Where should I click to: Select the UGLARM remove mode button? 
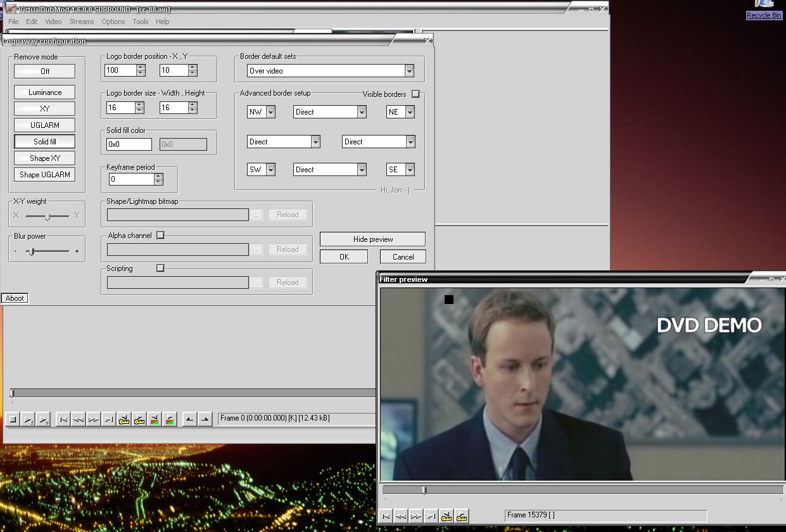tap(44, 125)
